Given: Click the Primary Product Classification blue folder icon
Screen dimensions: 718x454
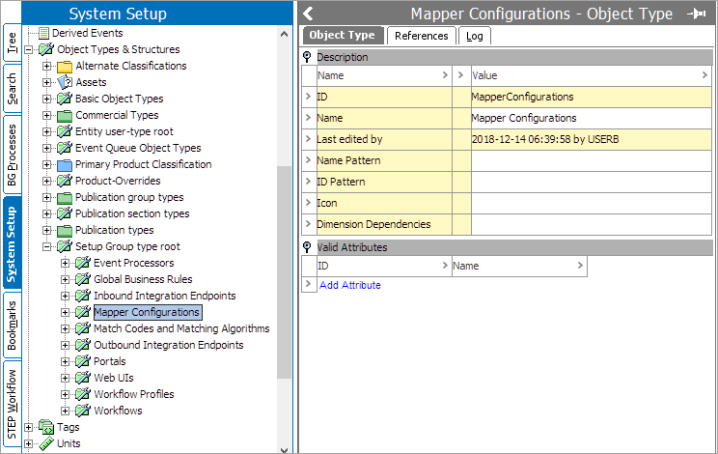Looking at the screenshot, I should (x=65, y=165).
